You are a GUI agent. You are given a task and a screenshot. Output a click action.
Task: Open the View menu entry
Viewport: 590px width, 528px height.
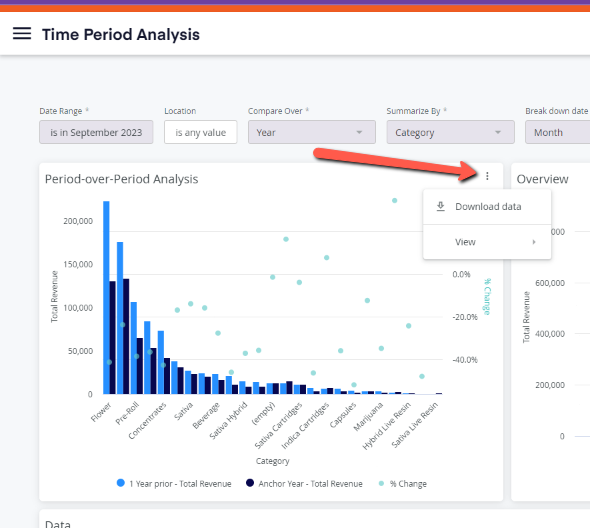click(x=487, y=242)
